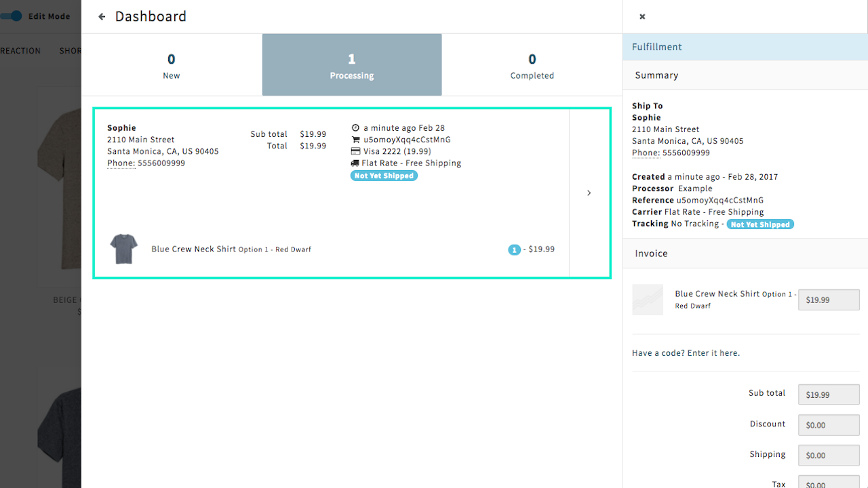This screenshot has width=868, height=488.
Task: Click the 'Processor Example' line
Action: [x=672, y=188]
